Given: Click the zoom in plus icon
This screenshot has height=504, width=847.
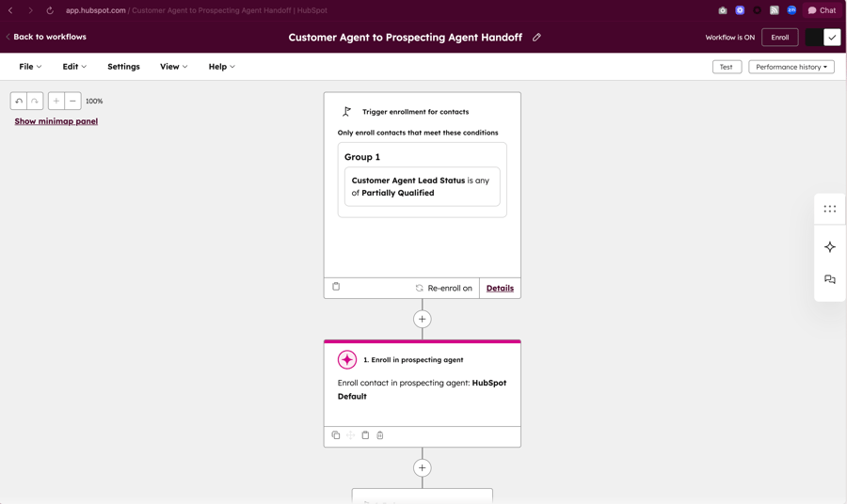Looking at the screenshot, I should click(x=56, y=101).
